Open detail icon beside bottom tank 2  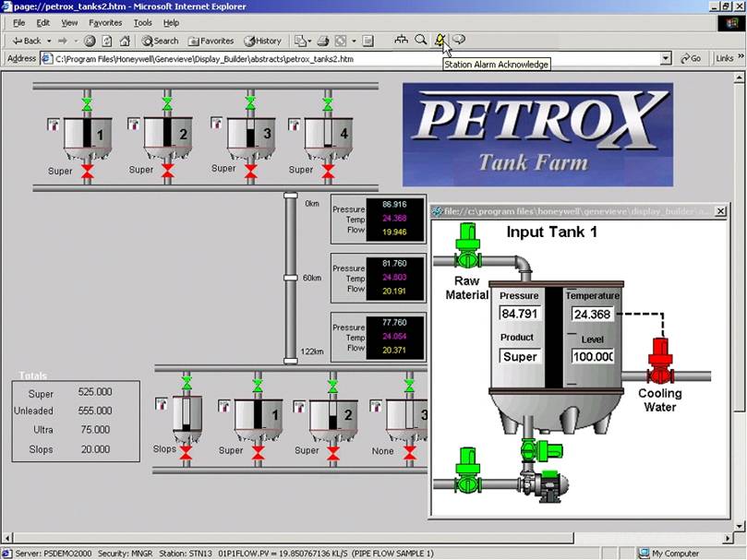[299, 407]
